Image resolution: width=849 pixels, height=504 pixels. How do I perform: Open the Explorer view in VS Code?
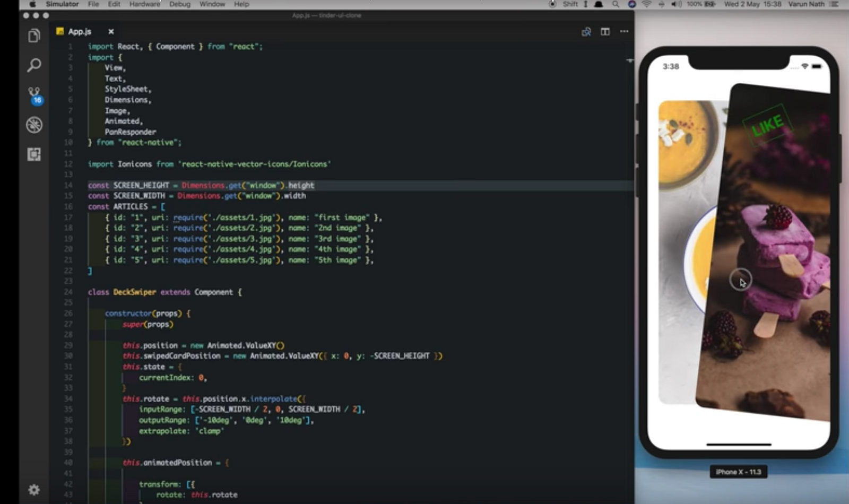point(34,36)
